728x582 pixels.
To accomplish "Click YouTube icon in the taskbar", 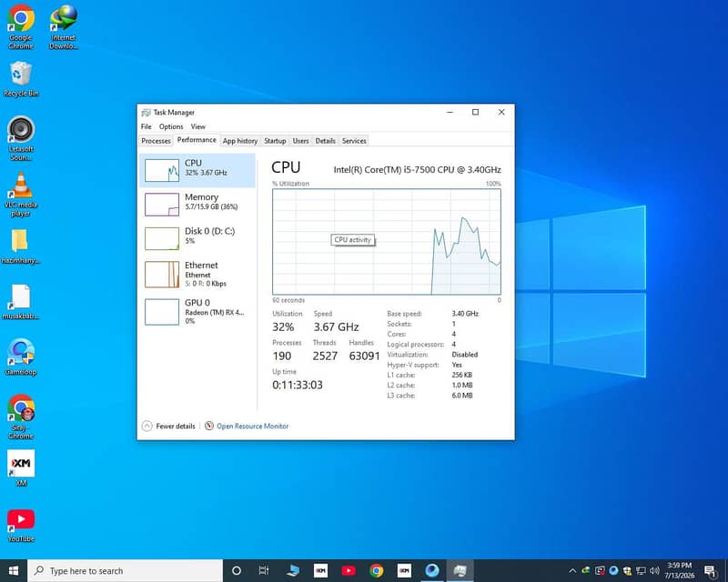I will (x=349, y=570).
